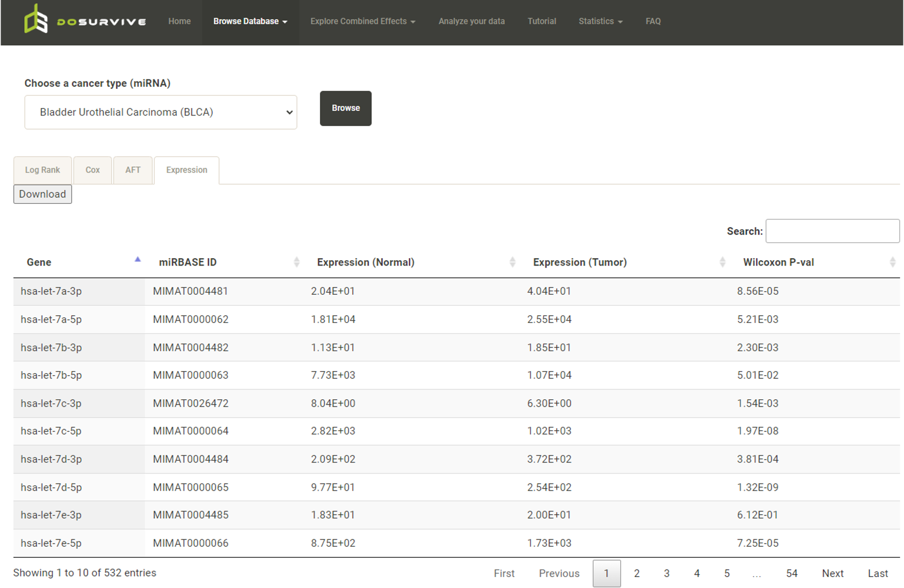Expand the Browse Database menu
904x588 pixels.
250,21
